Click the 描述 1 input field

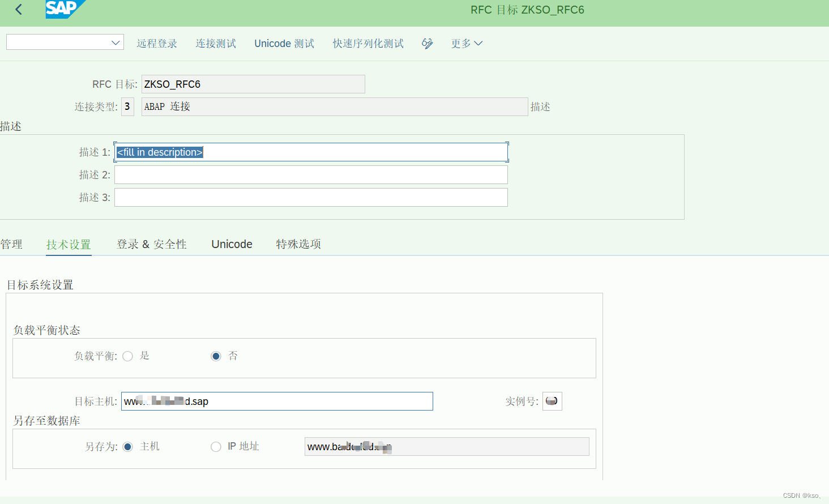pos(311,152)
